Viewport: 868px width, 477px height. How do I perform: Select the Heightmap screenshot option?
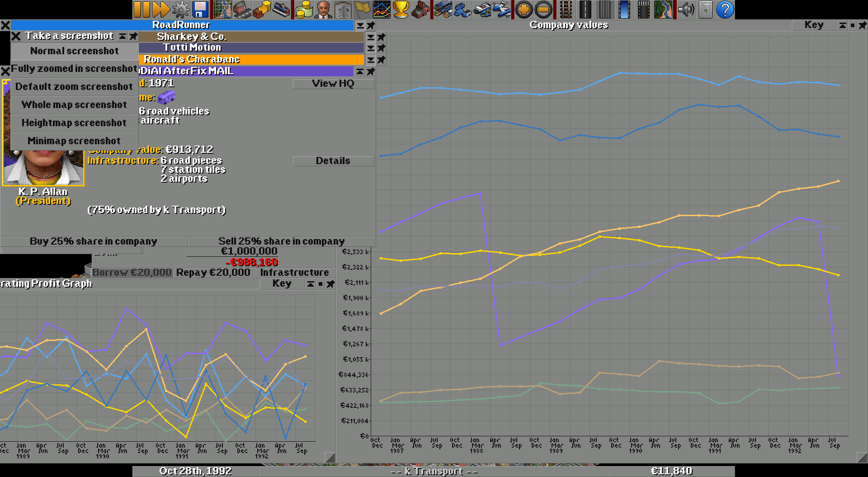pos(74,123)
